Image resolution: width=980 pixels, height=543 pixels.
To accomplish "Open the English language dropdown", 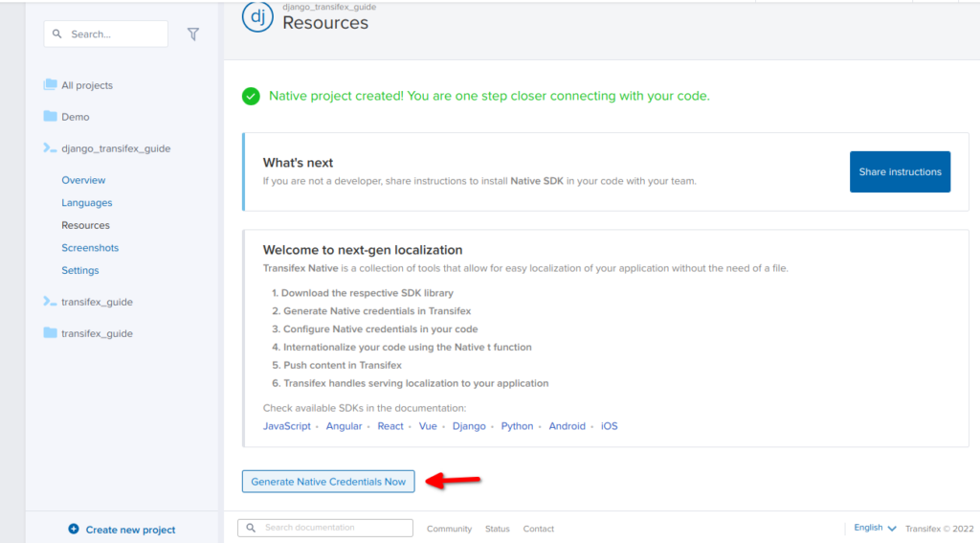I will pos(875,528).
